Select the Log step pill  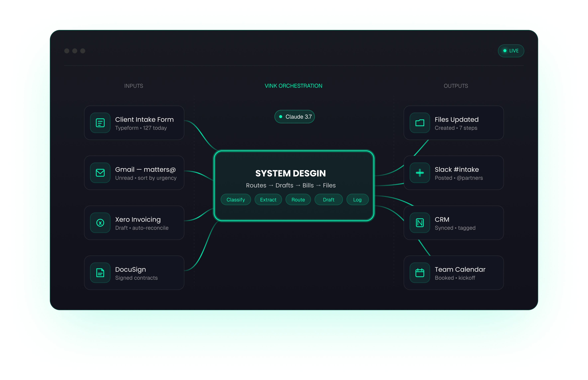tap(357, 200)
